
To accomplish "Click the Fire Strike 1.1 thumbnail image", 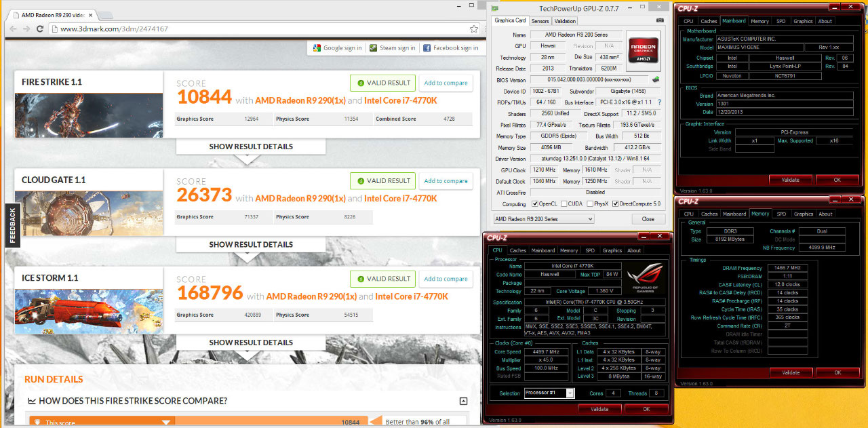I will tap(89, 115).
